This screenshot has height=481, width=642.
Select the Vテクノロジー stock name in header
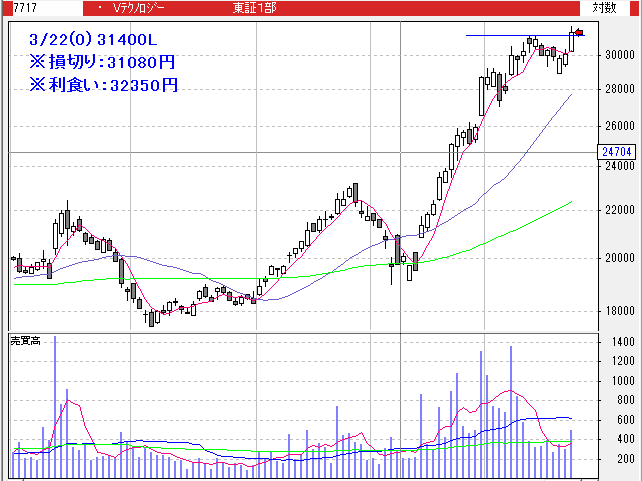142,7
